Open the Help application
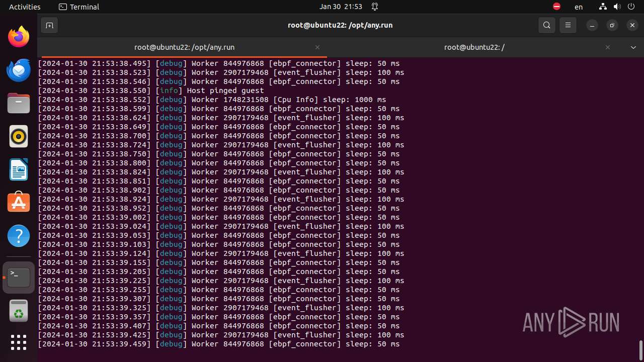This screenshot has width=644, height=362. click(x=19, y=235)
